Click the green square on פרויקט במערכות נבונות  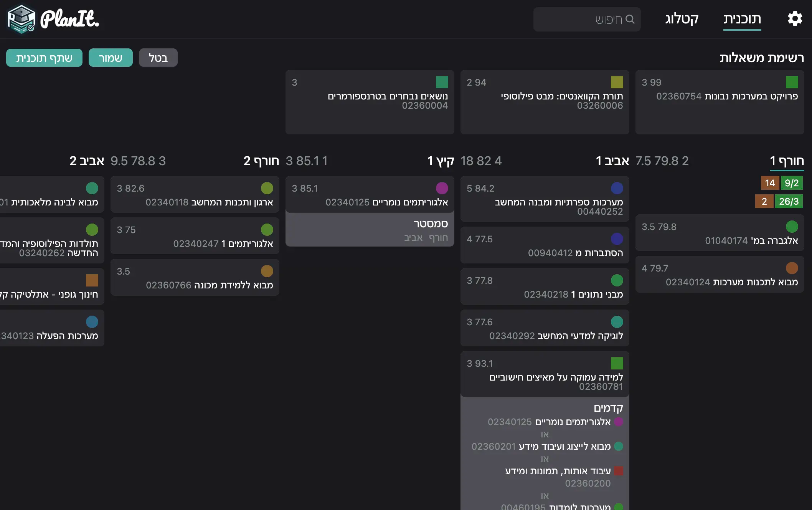point(792,82)
